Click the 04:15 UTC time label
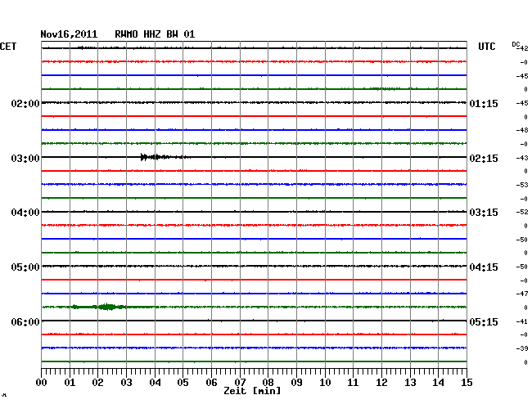Viewport: 532px width, 404px height. pos(484,267)
